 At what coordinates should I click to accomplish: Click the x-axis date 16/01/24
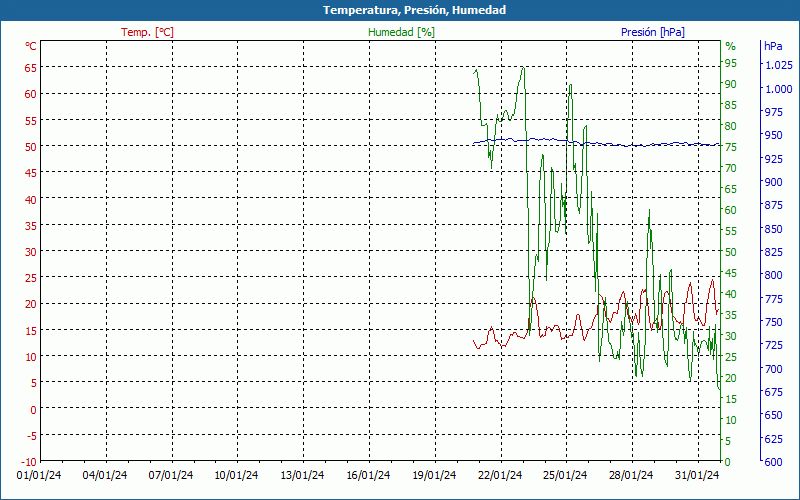(x=368, y=476)
